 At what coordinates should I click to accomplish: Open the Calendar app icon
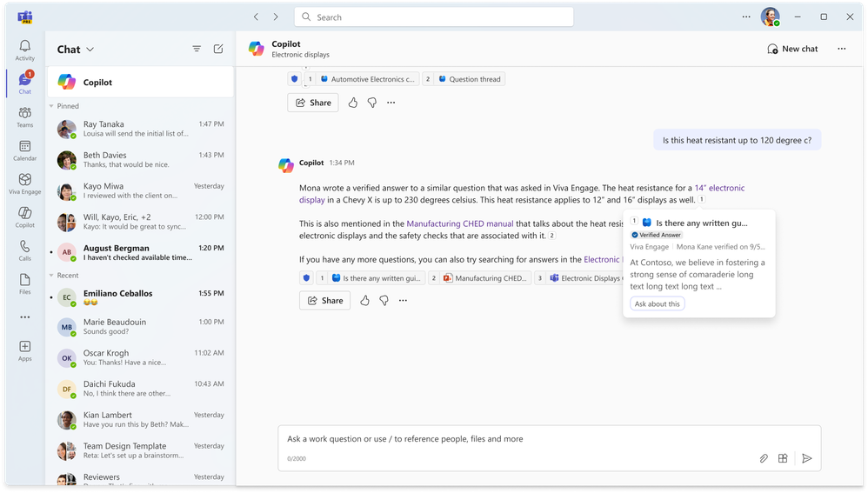25,150
